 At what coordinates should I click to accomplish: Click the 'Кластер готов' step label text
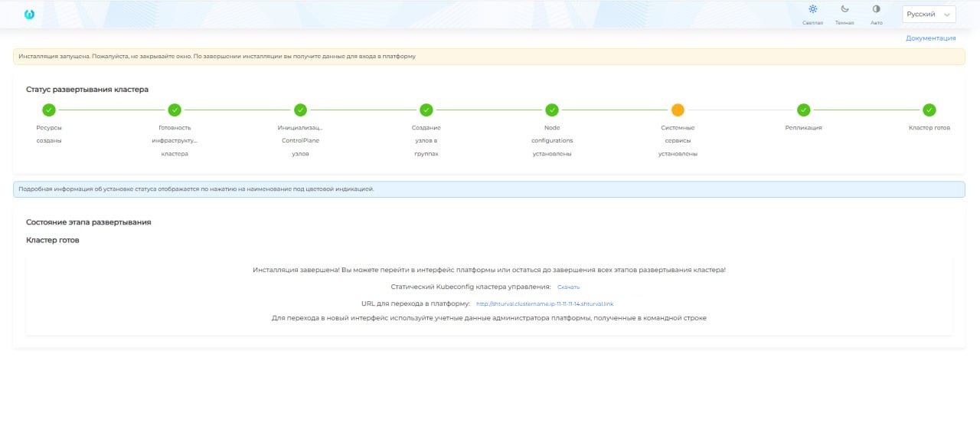click(x=929, y=128)
